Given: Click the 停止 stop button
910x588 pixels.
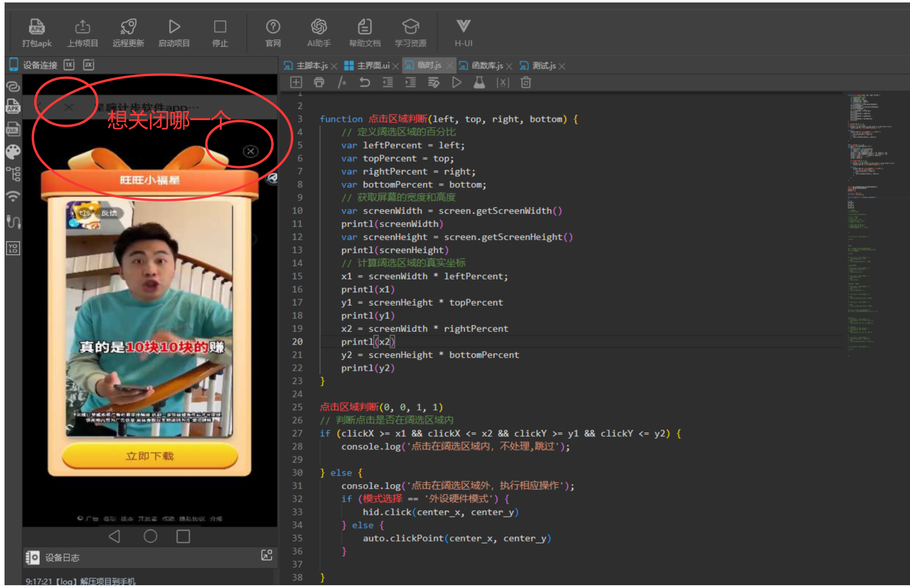Looking at the screenshot, I should coord(220,33).
